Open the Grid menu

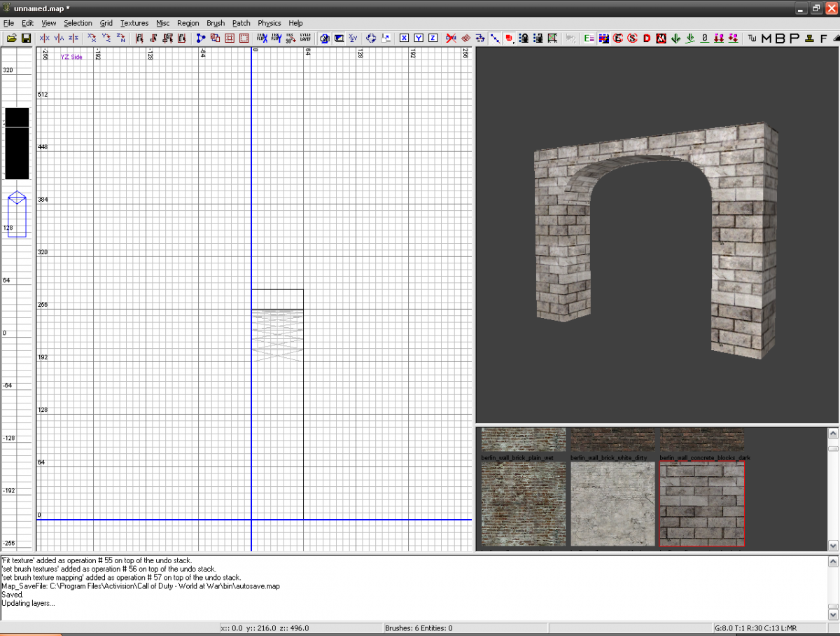click(106, 23)
